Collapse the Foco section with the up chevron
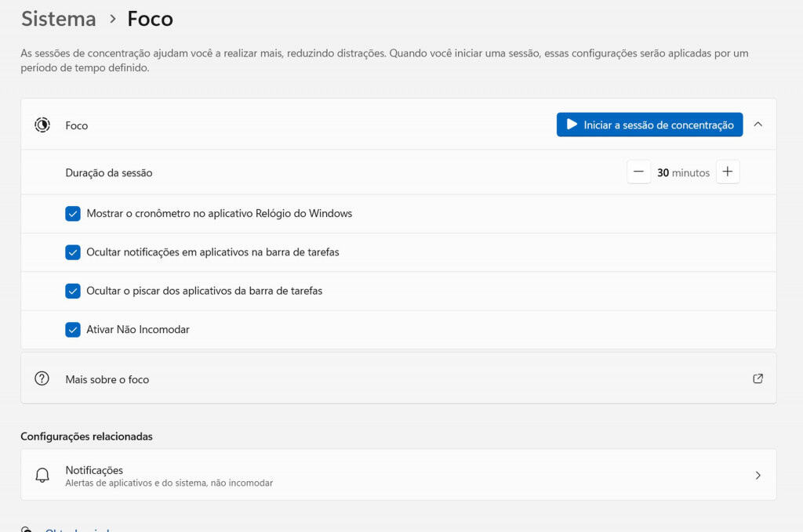 click(x=758, y=125)
